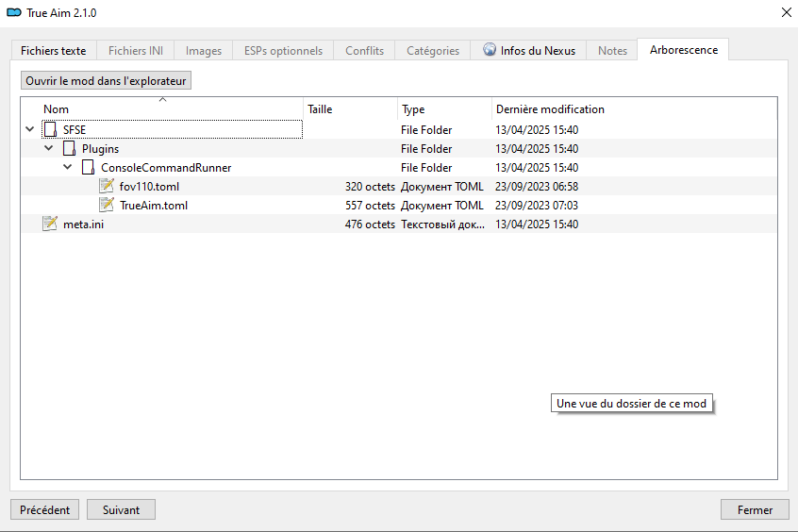Click the 23/09/2023 06:58 date

tap(537, 187)
